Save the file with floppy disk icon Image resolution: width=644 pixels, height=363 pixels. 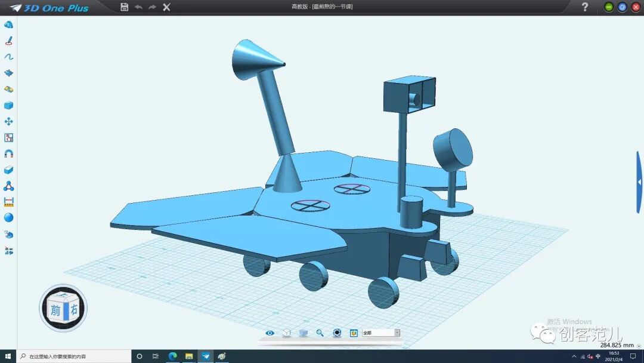(125, 7)
